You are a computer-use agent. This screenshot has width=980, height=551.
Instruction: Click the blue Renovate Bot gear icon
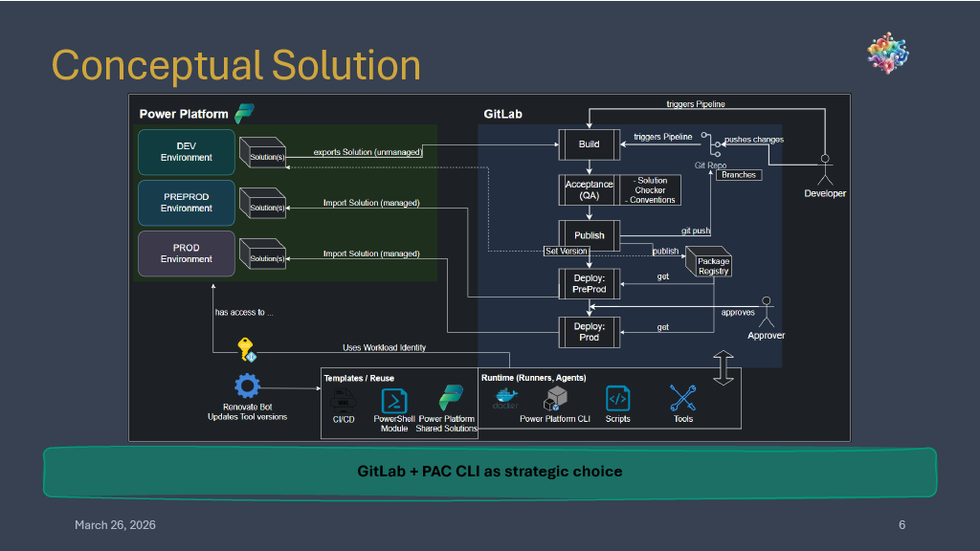pos(248,386)
